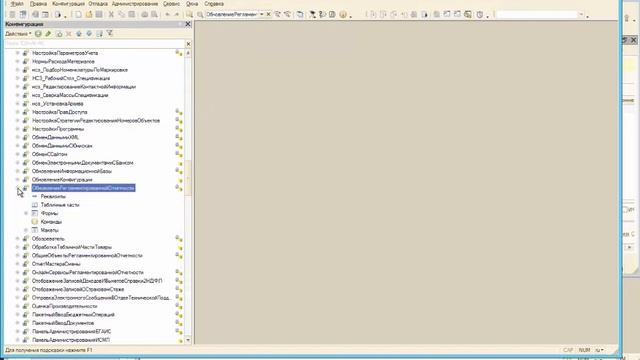Click the tree scrollbar up arrow
Viewport: 640px width, 360px height.
pos(188,53)
